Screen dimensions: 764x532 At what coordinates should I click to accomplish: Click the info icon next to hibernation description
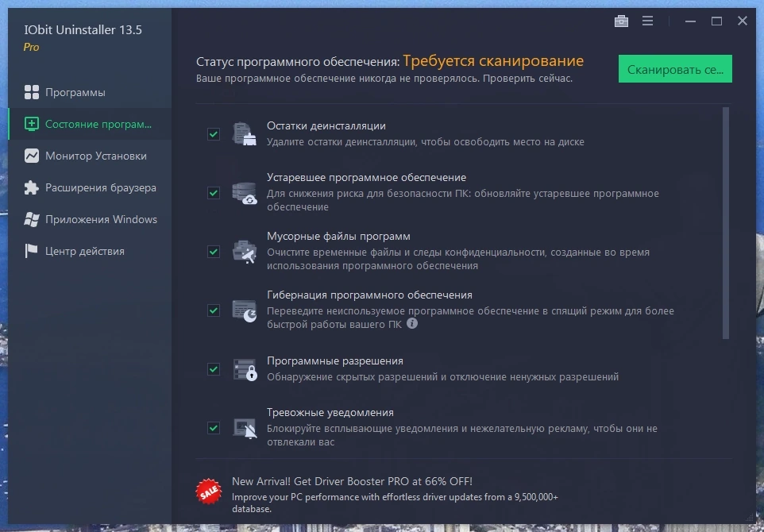click(x=412, y=323)
